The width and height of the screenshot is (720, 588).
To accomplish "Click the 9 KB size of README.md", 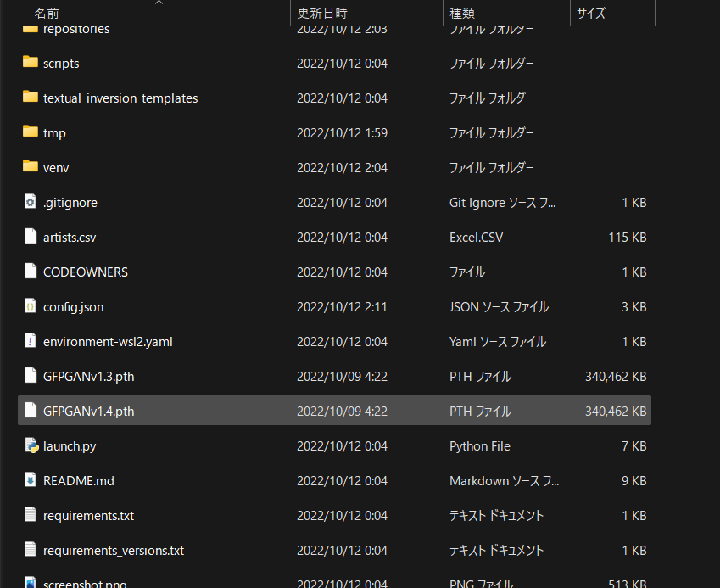I will point(633,481).
